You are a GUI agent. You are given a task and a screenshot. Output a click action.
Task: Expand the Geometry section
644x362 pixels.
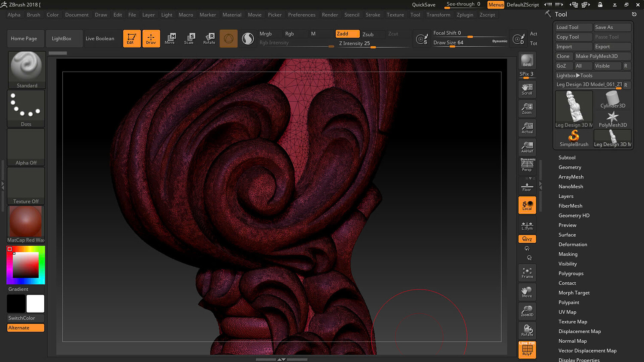[570, 167]
